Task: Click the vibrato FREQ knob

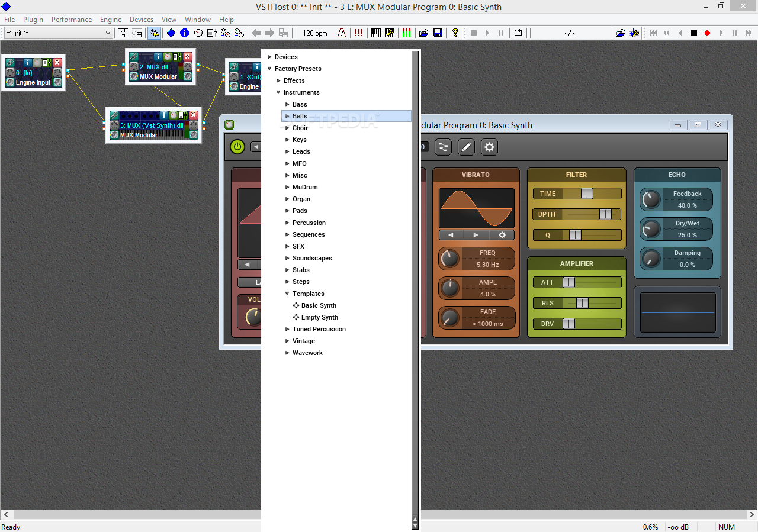Action: 449,259
